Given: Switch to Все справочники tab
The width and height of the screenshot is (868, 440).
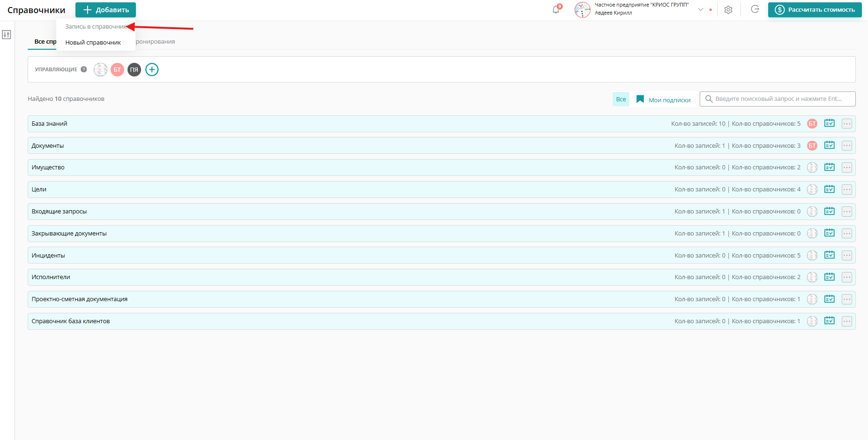Looking at the screenshot, I should (45, 42).
